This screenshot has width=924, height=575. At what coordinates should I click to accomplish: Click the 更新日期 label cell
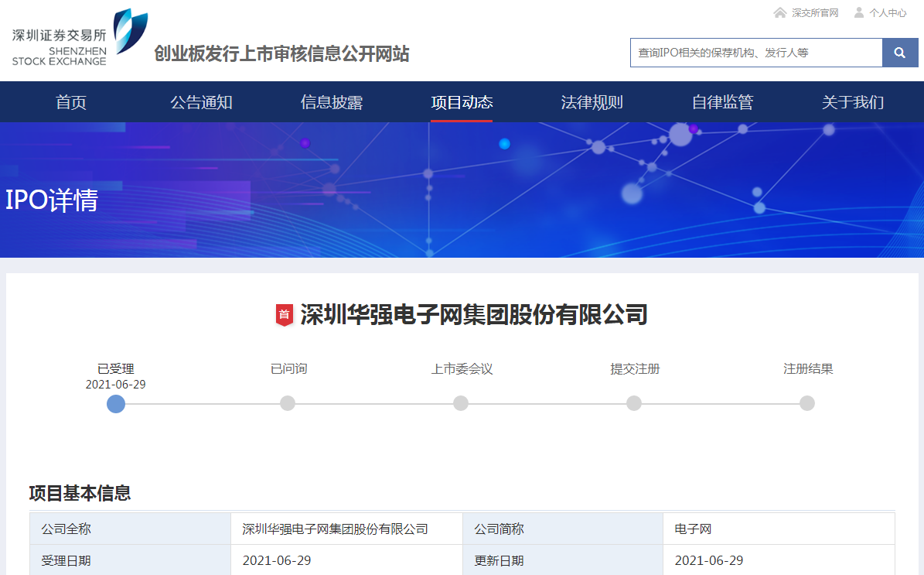click(x=563, y=560)
